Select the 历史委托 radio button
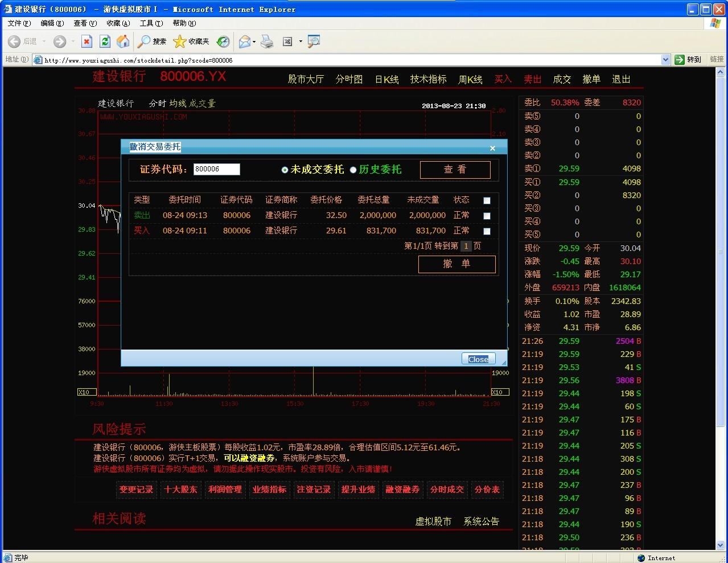The height and width of the screenshot is (563, 728). pyautogui.click(x=353, y=170)
